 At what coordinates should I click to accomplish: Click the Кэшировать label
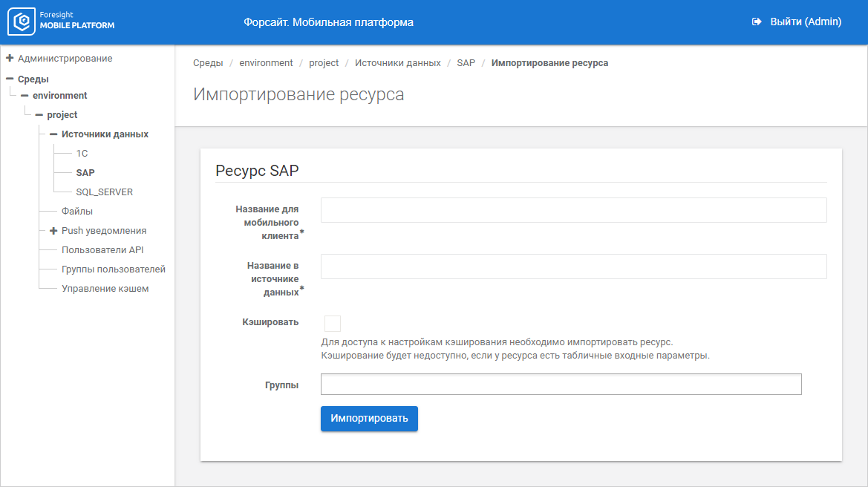coord(270,322)
